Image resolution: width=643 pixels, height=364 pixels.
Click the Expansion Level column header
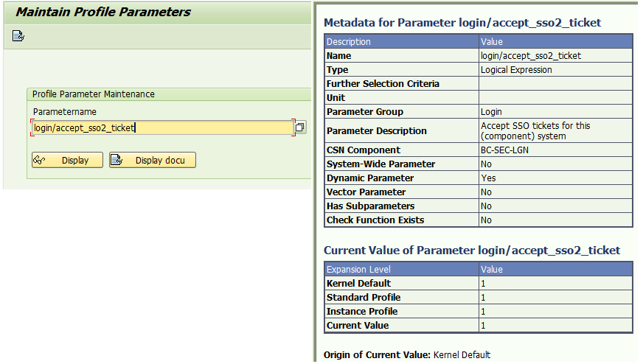click(x=401, y=269)
